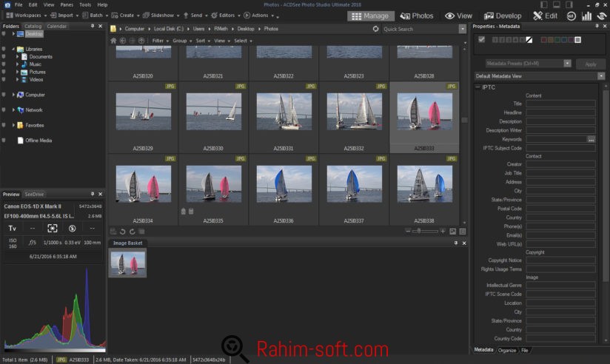Open the 365 mode icon
This screenshot has height=364, width=610.
[x=572, y=16]
